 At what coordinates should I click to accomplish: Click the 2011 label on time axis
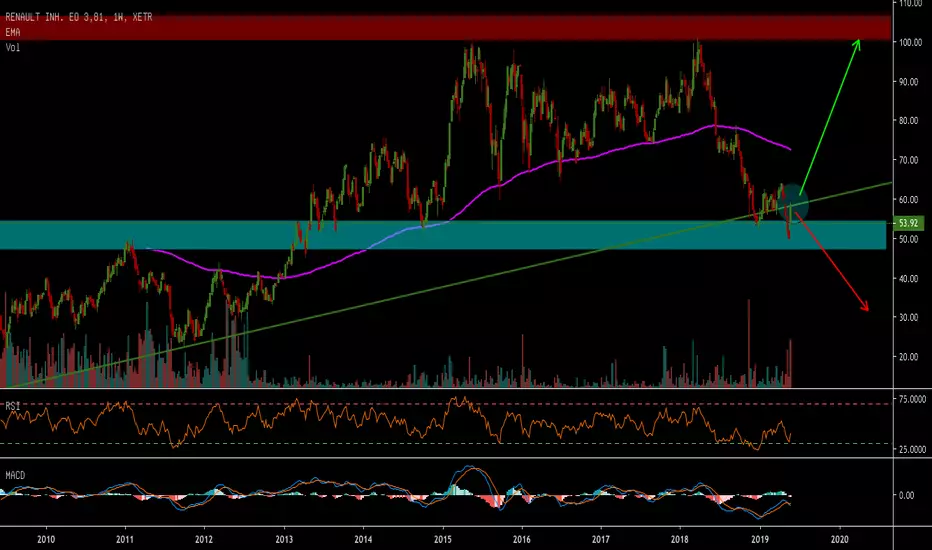tap(125, 540)
